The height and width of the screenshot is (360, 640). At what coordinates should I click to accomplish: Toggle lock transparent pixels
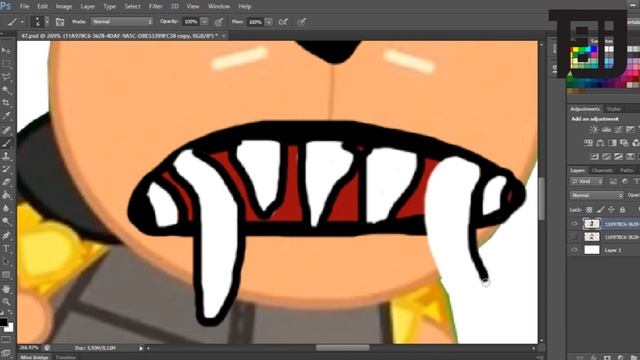589,210
